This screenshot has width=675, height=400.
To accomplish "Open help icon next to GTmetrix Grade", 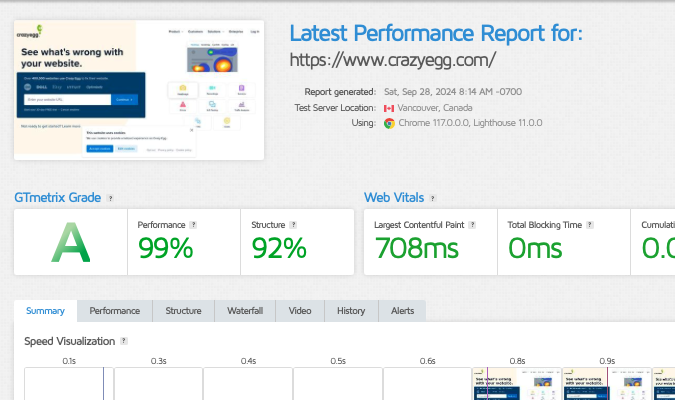I will pos(110,198).
